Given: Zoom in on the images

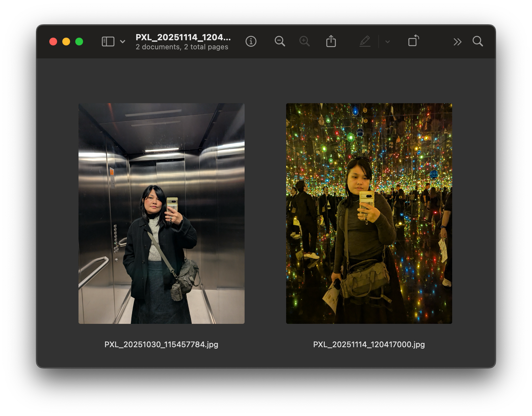Looking at the screenshot, I should [304, 42].
